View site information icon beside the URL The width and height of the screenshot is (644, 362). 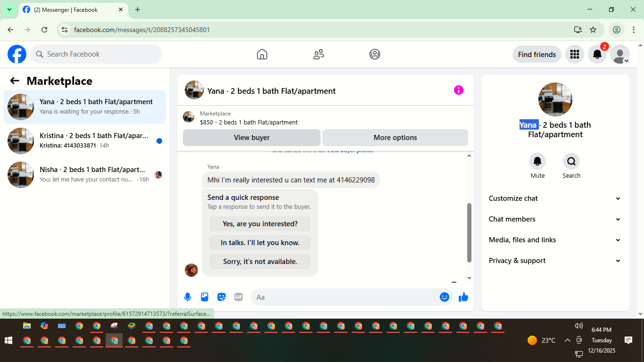tap(65, 30)
